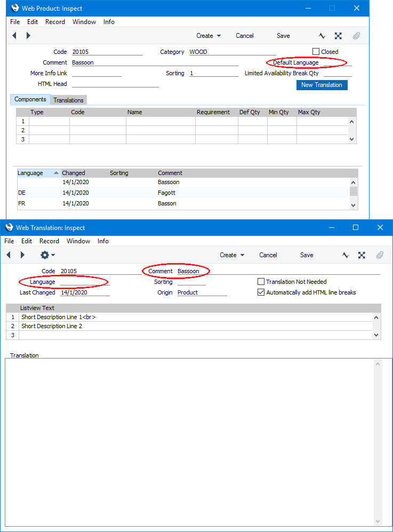Viewport: 393px width, 532px height.
Task: Click Save in Web Product toolbar
Action: pos(283,36)
